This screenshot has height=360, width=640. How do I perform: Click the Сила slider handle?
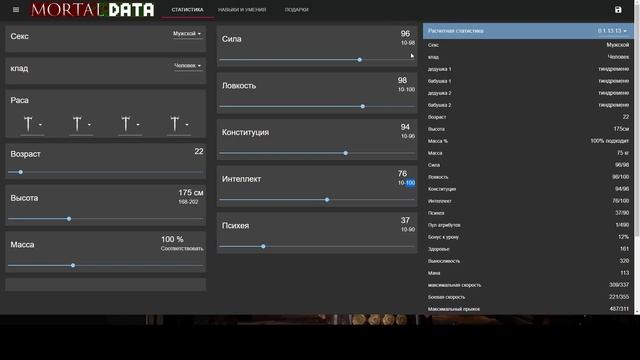coord(360,60)
